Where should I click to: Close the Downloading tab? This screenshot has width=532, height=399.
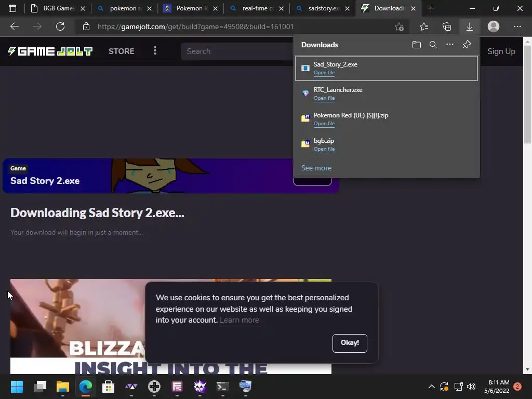413,9
